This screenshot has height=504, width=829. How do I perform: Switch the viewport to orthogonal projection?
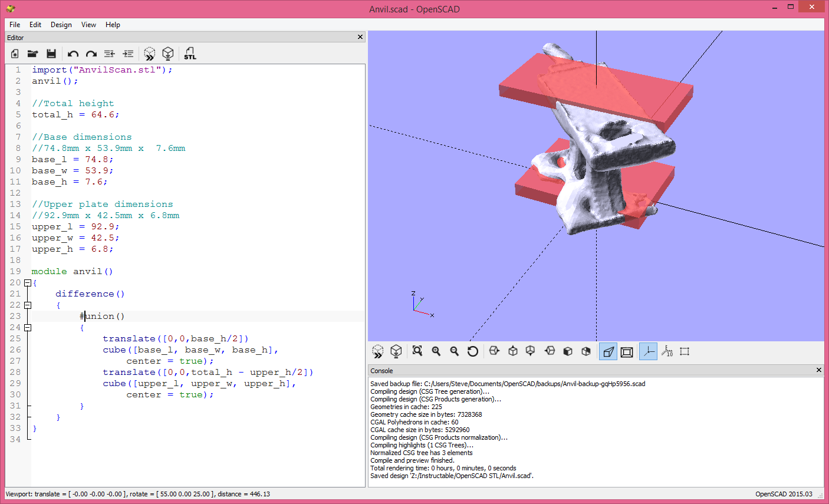pos(627,351)
